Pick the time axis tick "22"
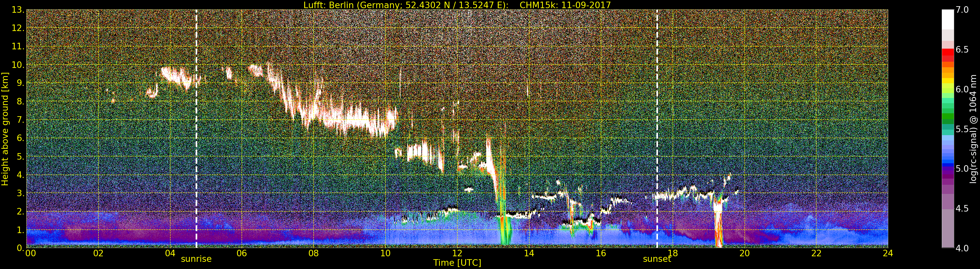This screenshot has height=269, width=980. (x=816, y=253)
